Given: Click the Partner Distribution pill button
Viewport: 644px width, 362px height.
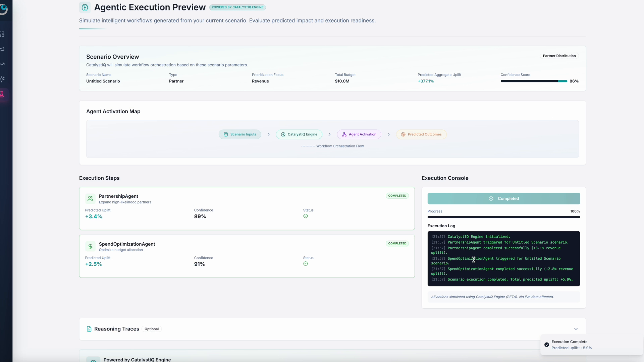Looking at the screenshot, I should 559,56.
